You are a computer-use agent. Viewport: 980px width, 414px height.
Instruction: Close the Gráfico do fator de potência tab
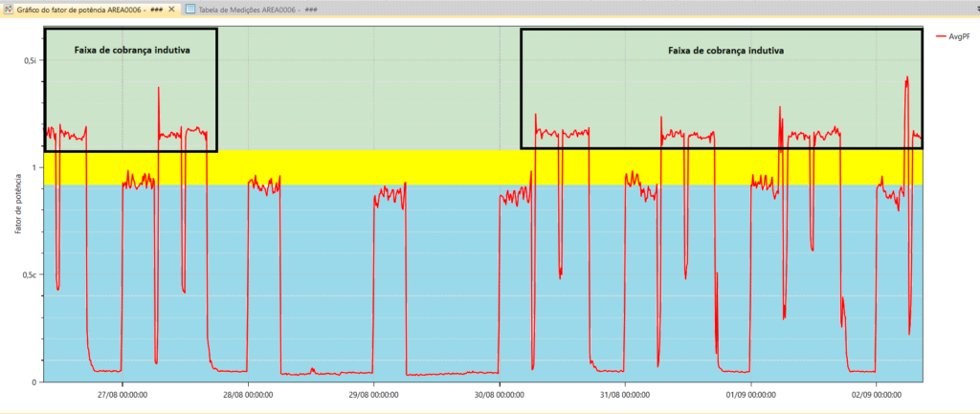click(172, 9)
